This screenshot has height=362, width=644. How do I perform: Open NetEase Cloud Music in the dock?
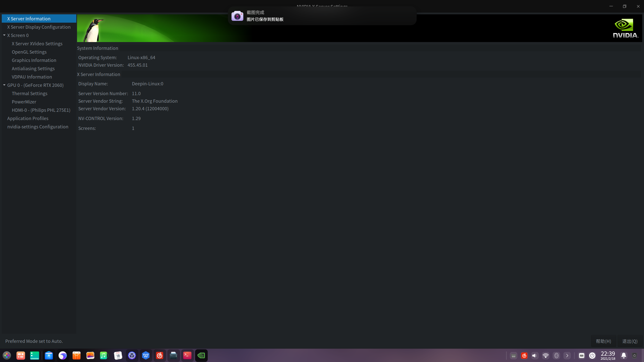tap(160, 355)
